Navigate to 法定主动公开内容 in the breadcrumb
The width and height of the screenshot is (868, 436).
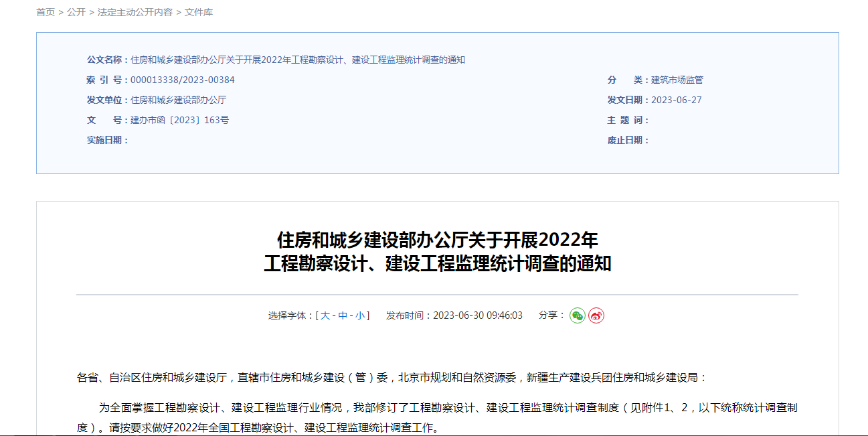(x=135, y=12)
